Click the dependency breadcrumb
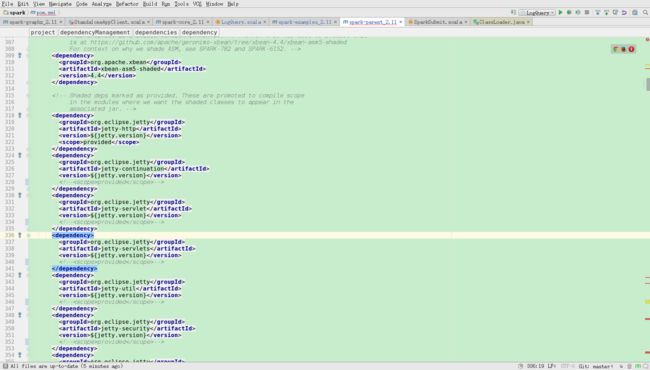Image resolution: width=650 pixels, height=370 pixels. tap(199, 32)
